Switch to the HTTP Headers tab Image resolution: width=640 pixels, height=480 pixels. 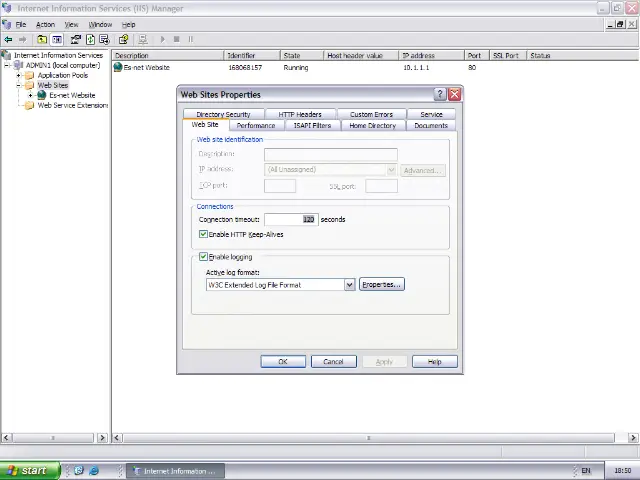tap(300, 114)
